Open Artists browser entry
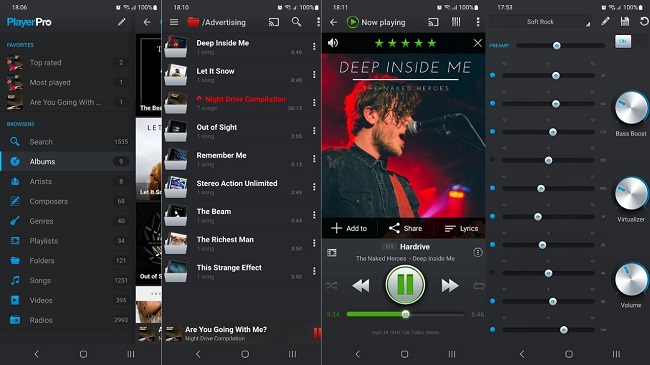Screen dimensions: 650x365 [x=67, y=181]
